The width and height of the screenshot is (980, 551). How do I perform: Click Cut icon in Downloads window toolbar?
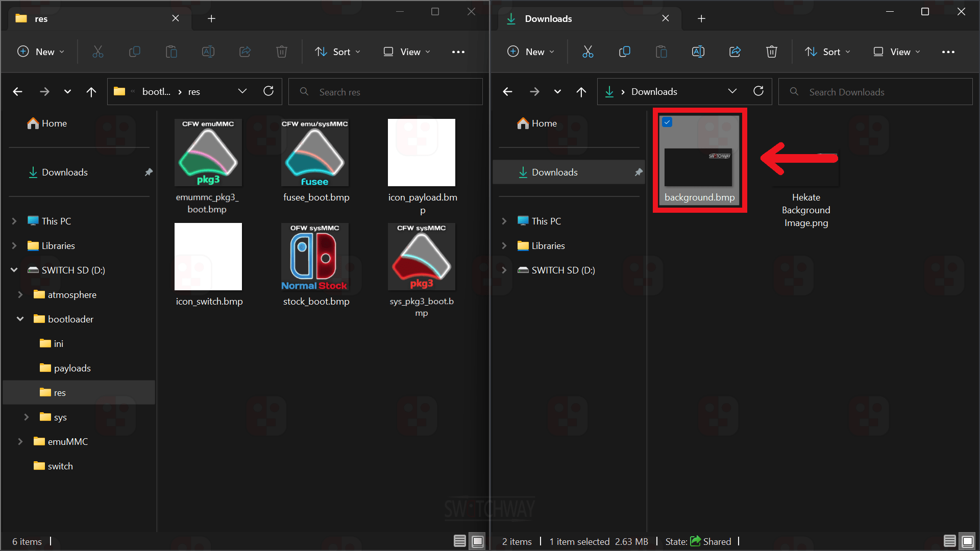point(588,52)
